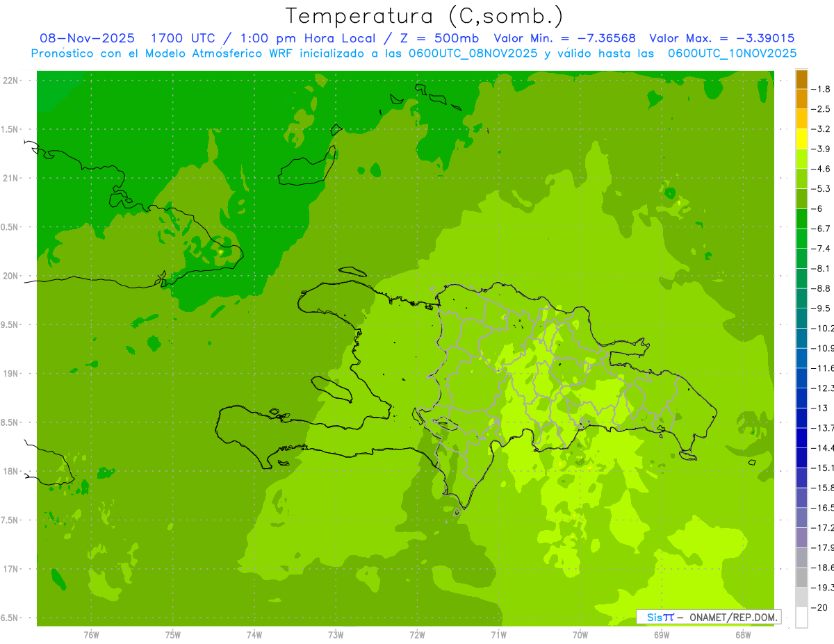The width and height of the screenshot is (834, 644).
Task: Click the longitude label "68W"
Action: [743, 634]
